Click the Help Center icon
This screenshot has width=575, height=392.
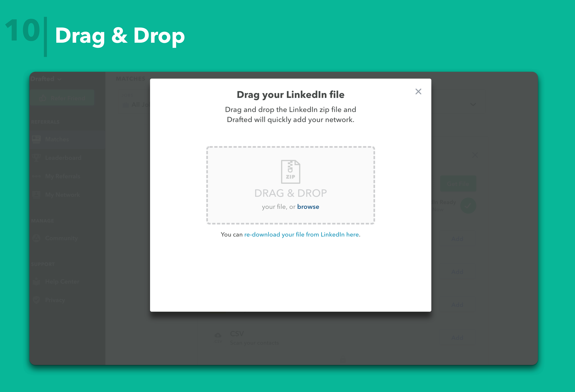point(36,281)
